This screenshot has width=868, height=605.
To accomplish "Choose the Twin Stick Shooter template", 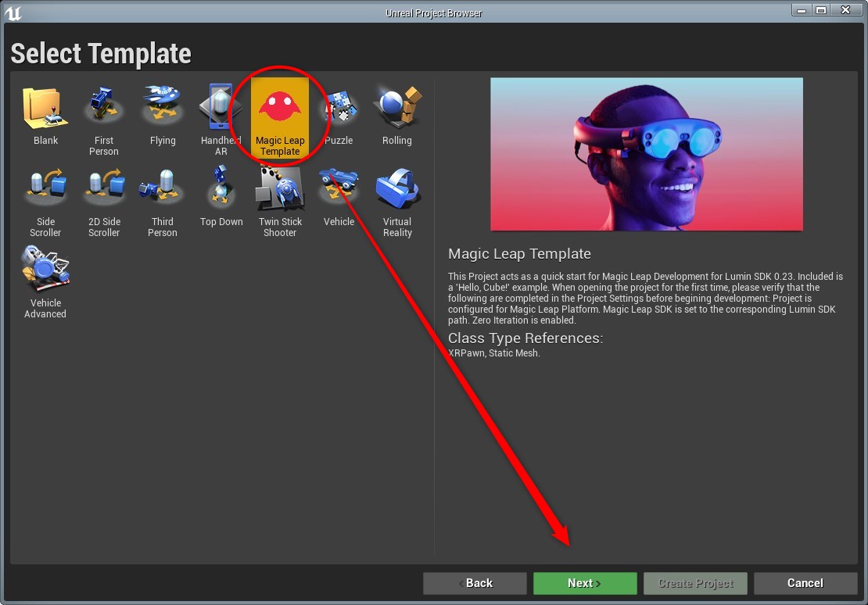I will click(279, 199).
